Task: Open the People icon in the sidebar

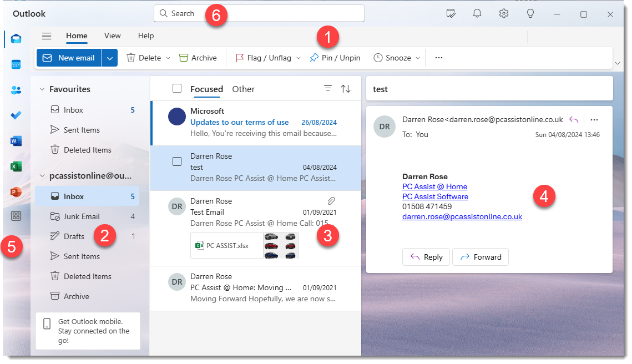Action: pyautogui.click(x=16, y=89)
